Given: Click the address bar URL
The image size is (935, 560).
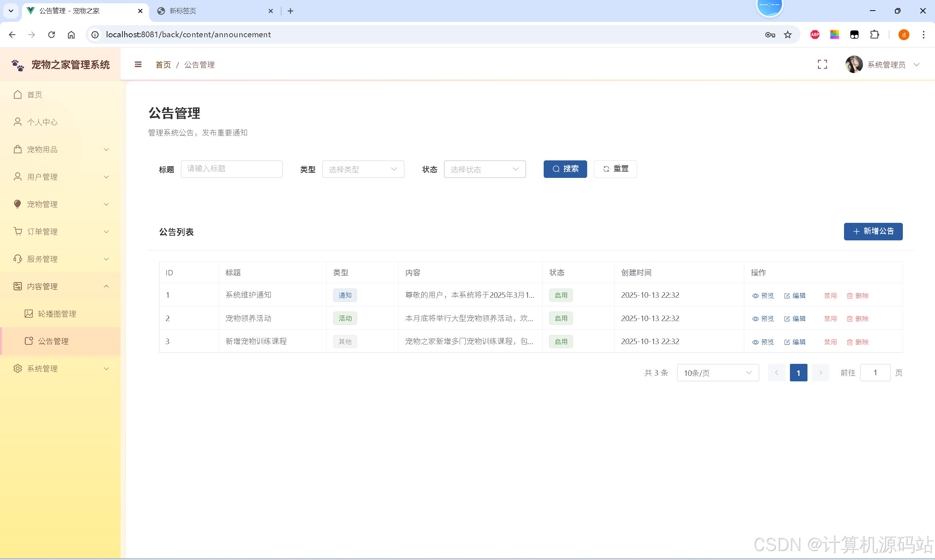Looking at the screenshot, I should click(188, 35).
